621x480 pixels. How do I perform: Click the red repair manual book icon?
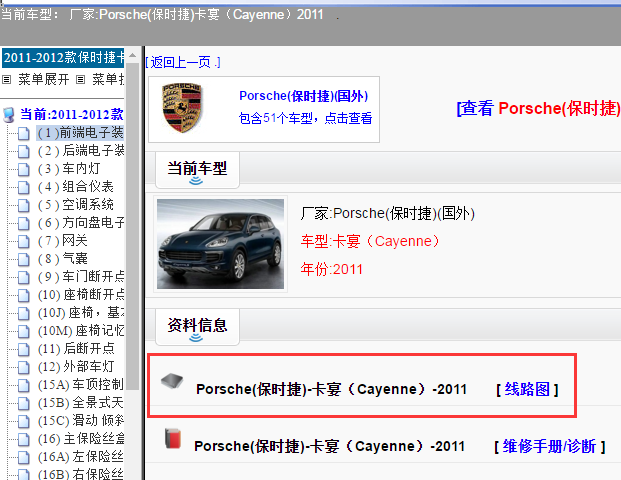tap(173, 438)
